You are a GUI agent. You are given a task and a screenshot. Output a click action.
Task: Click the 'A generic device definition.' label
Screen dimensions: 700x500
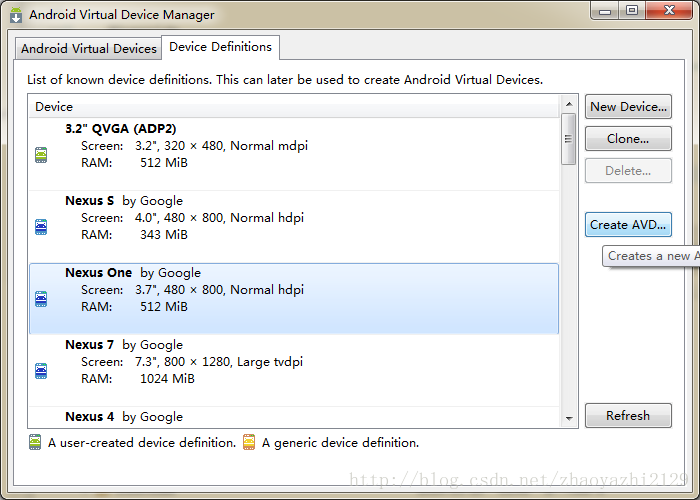341,442
